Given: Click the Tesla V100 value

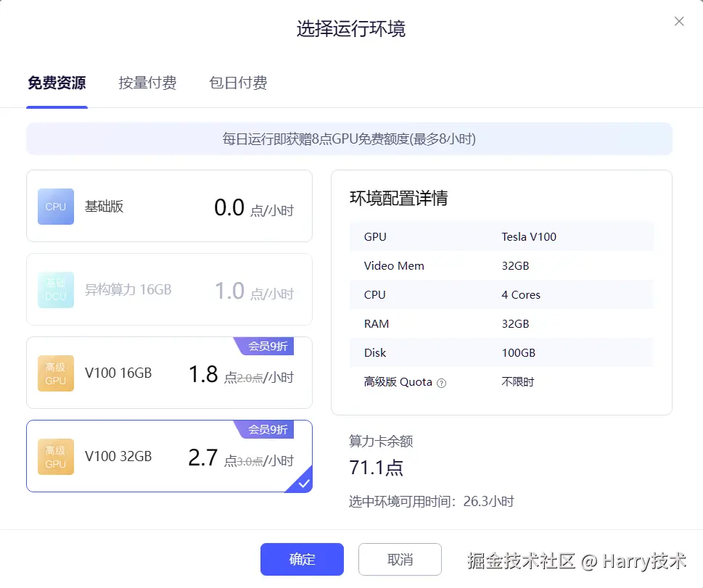Looking at the screenshot, I should pos(529,236).
